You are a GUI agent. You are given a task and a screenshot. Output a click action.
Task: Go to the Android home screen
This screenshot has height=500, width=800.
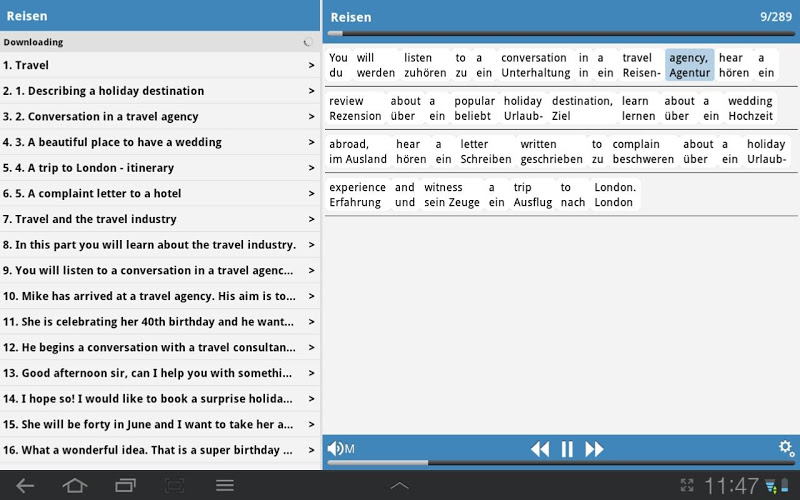point(74,486)
